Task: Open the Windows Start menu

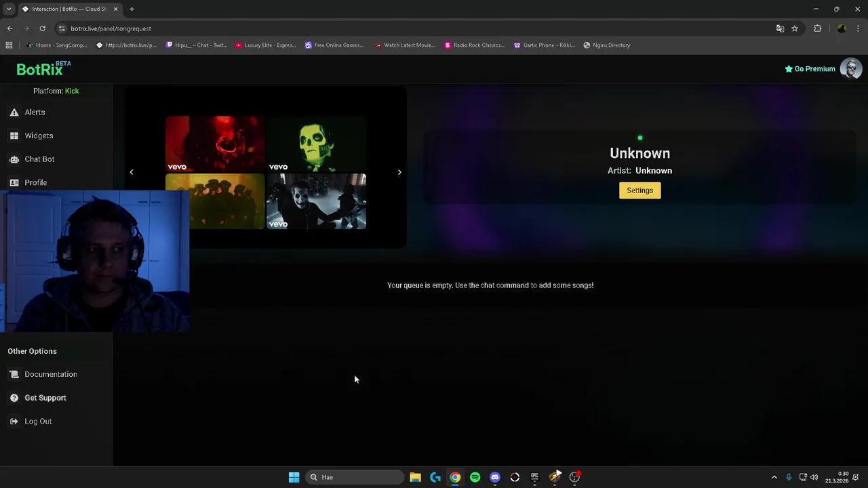Action: pos(294,477)
